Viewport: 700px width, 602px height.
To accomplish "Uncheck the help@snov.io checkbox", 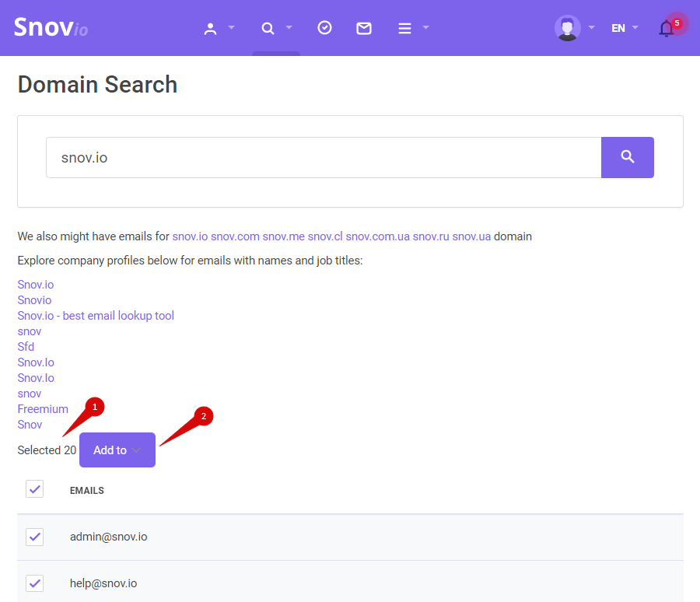I will [x=34, y=583].
